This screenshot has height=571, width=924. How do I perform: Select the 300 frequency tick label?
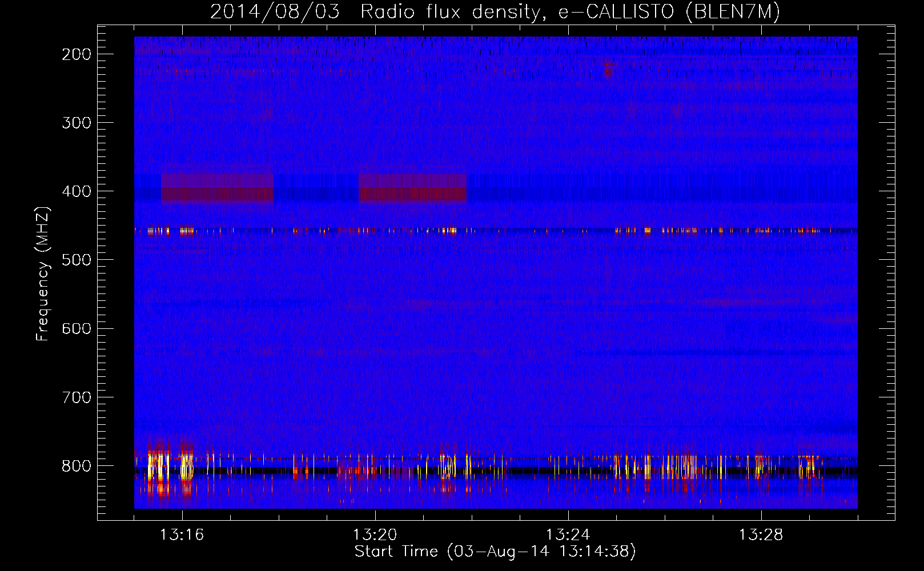point(77,123)
